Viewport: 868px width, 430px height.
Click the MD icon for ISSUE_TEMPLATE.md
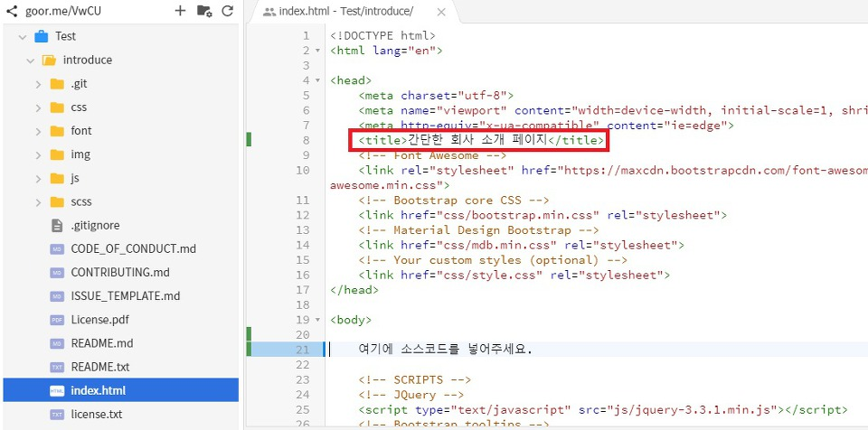[57, 296]
